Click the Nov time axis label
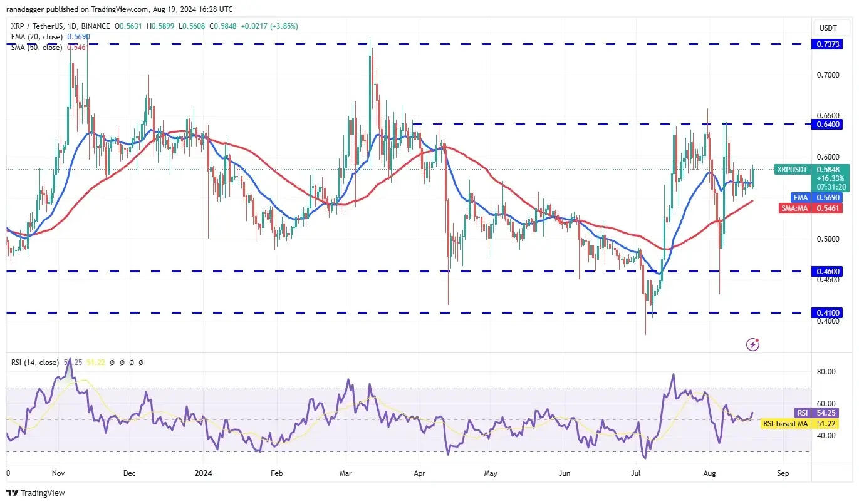 pos(58,473)
